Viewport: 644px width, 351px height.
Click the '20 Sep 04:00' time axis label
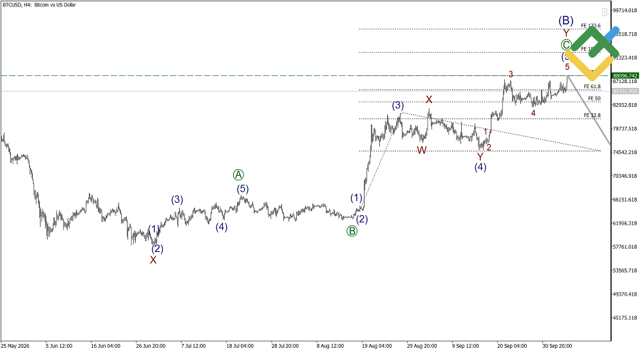click(512, 346)
